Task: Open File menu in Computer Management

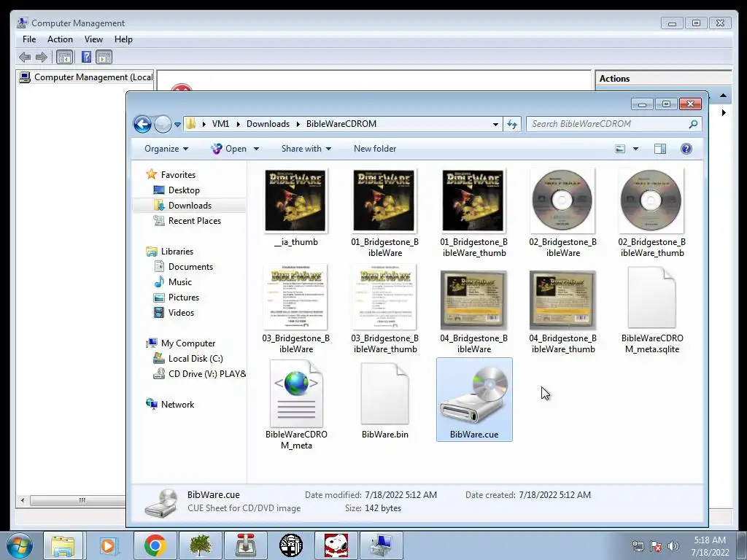Action: pyautogui.click(x=29, y=39)
